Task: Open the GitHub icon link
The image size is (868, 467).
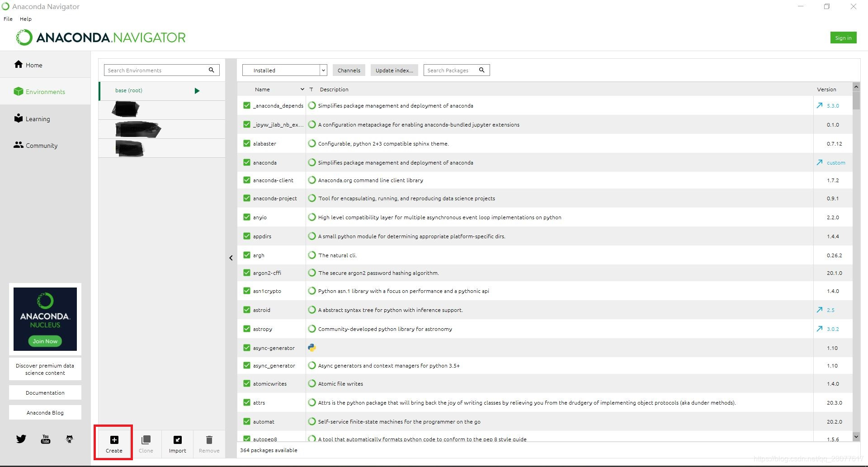Action: (x=70, y=439)
